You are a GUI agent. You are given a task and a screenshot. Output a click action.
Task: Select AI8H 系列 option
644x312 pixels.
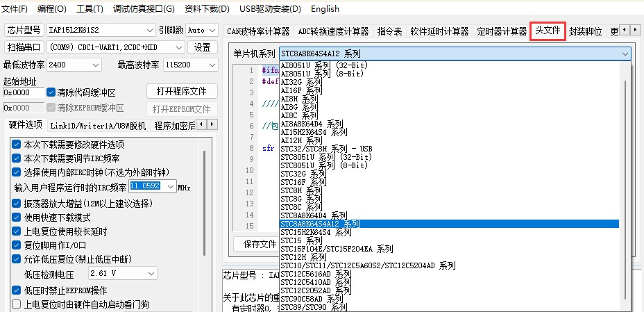449,99
